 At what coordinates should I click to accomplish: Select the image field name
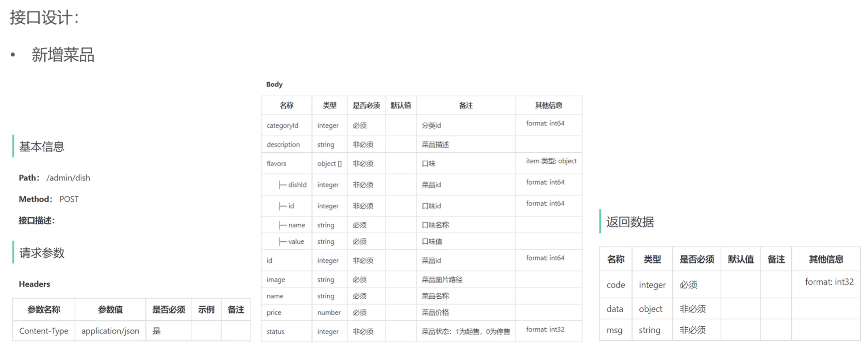(276, 280)
